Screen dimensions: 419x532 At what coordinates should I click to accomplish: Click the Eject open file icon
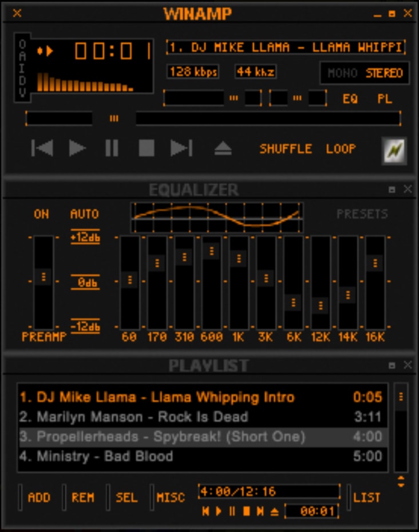pos(223,149)
